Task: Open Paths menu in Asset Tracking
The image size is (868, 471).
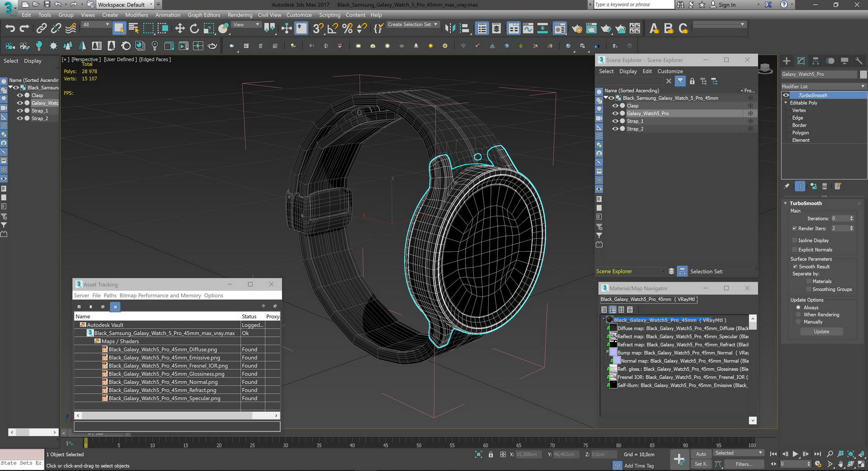Action: point(110,296)
